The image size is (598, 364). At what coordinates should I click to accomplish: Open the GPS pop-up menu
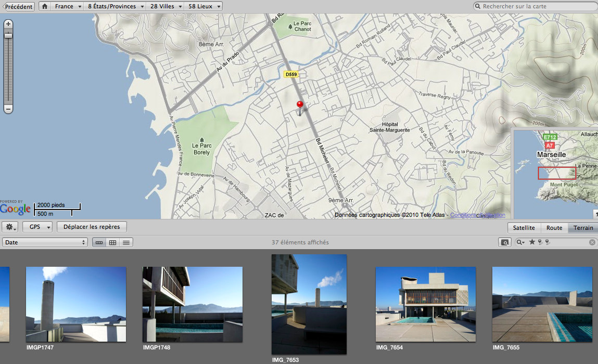tap(37, 227)
